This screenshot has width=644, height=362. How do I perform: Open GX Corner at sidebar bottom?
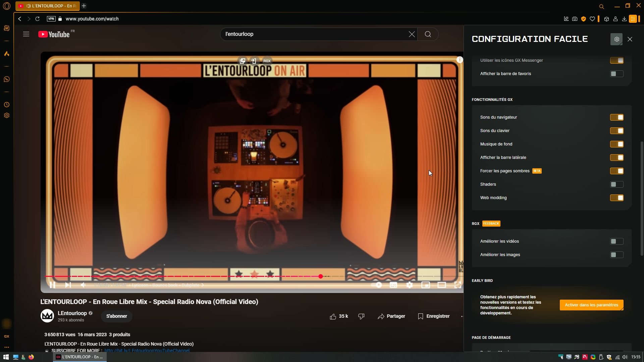6,336
